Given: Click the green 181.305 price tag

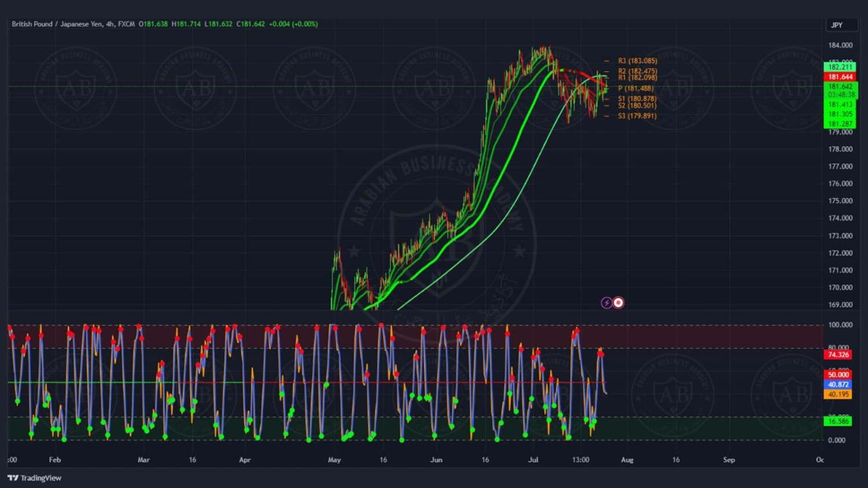Looking at the screenshot, I should coord(840,114).
